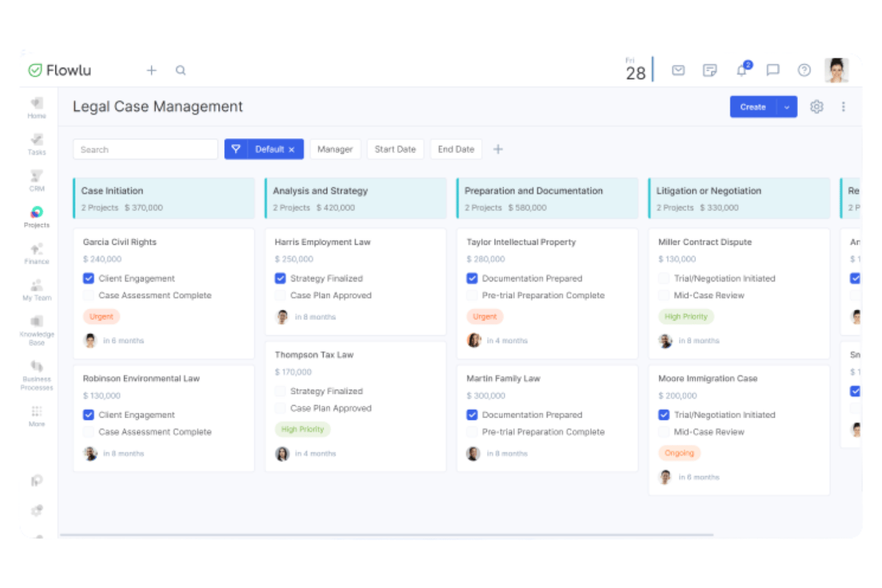
Task: Open Knowledge Base in the sidebar
Action: click(x=37, y=331)
